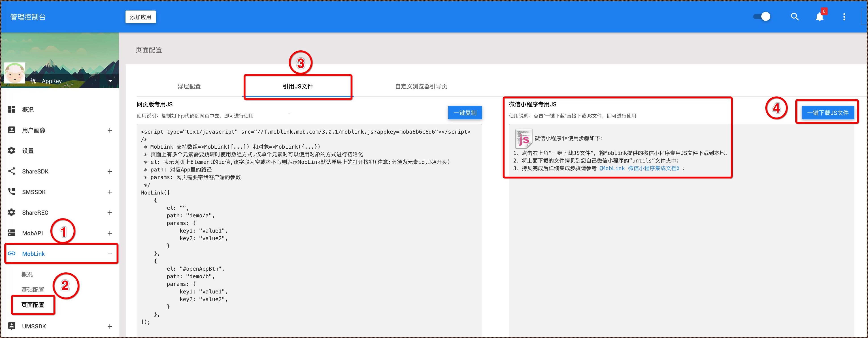Viewport: 868px width, 338px height.
Task: Expand SMSSDK with its plus sign
Action: click(110, 192)
